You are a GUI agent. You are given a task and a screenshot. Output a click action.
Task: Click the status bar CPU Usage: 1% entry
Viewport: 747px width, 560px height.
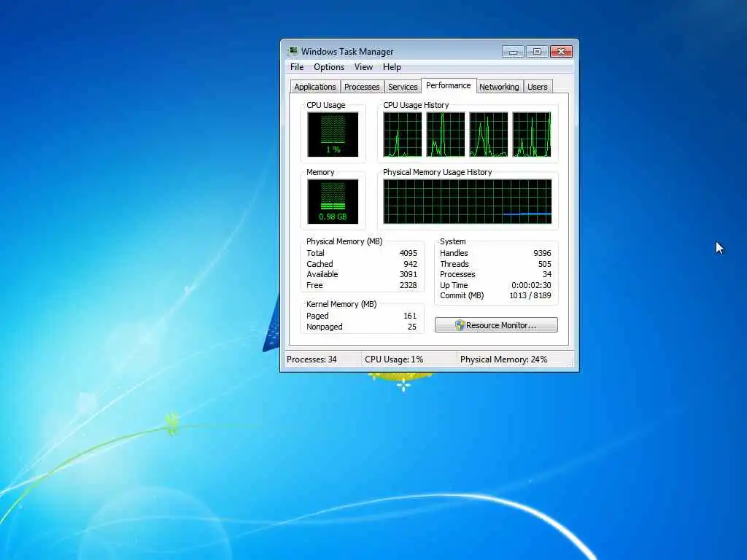(394, 359)
